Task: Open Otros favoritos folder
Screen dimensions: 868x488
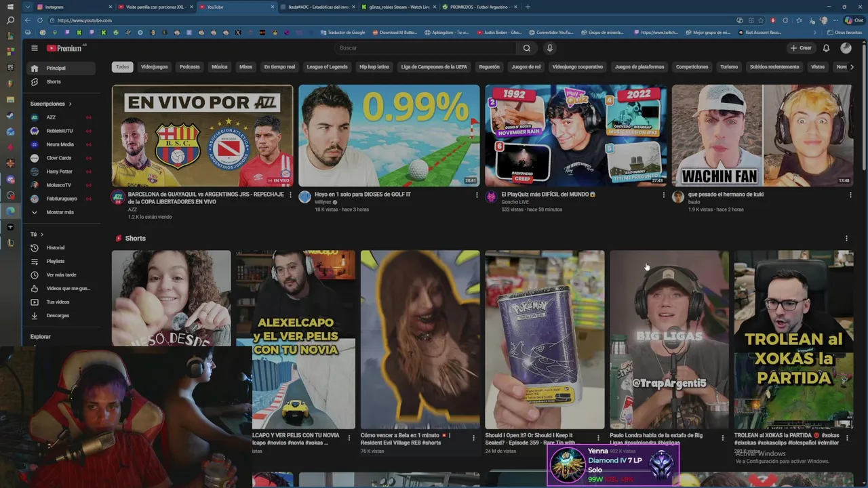Action: pyautogui.click(x=844, y=33)
